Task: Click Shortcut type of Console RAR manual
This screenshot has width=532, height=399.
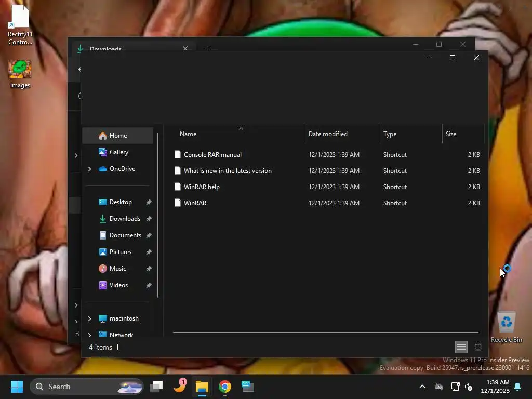Action: 395,155
